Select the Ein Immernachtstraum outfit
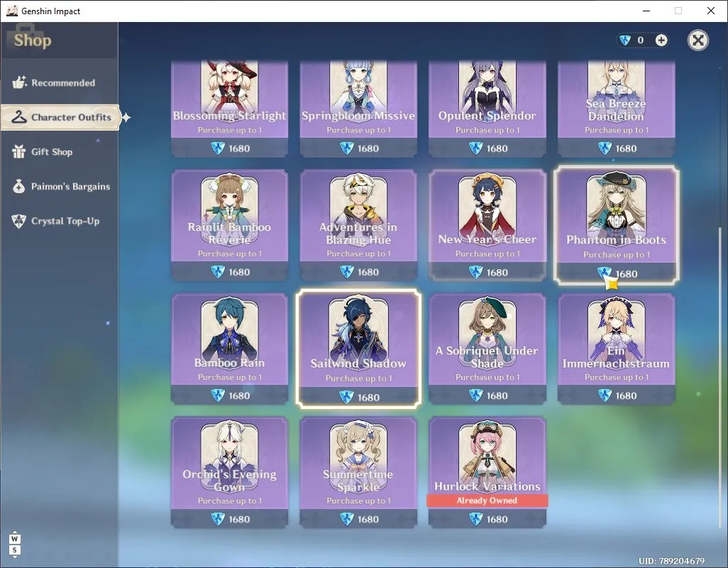The height and width of the screenshot is (568, 728). [x=616, y=349]
